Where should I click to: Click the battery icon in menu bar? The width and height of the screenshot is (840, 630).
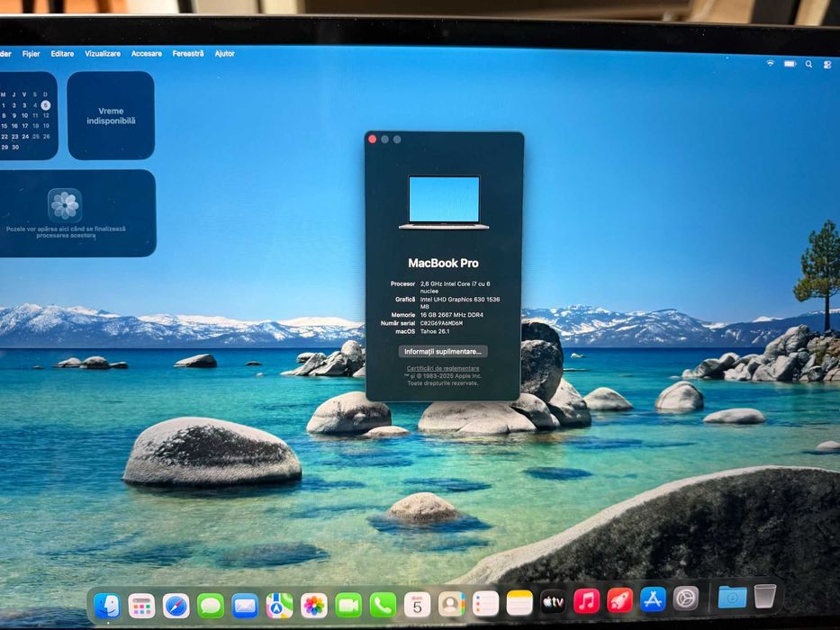(x=790, y=64)
